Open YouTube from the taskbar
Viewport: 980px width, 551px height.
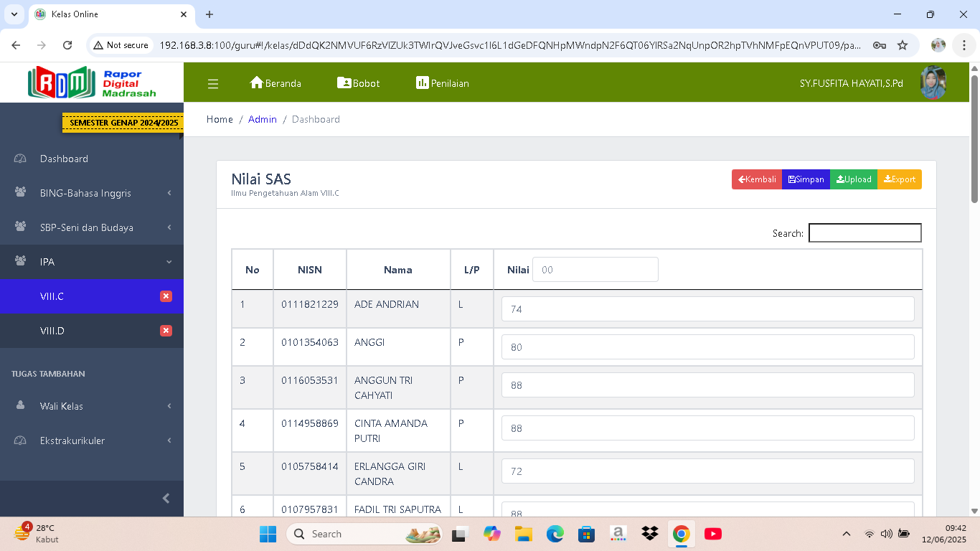pos(713,534)
